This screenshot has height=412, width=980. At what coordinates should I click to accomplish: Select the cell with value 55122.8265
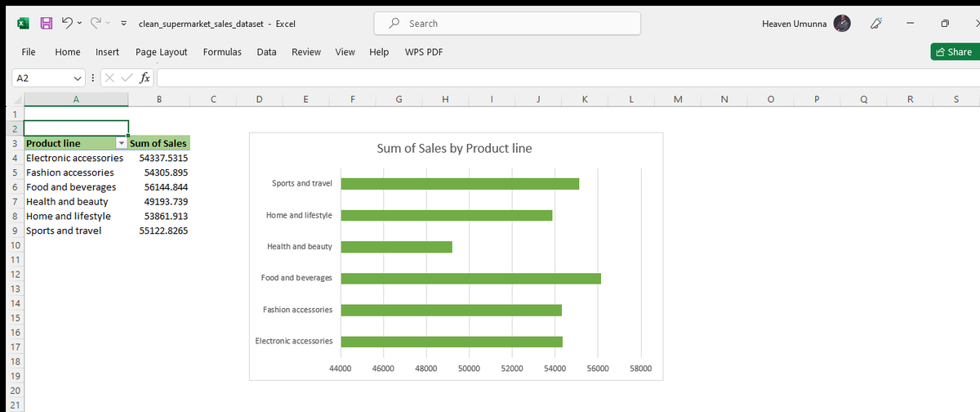pos(159,231)
